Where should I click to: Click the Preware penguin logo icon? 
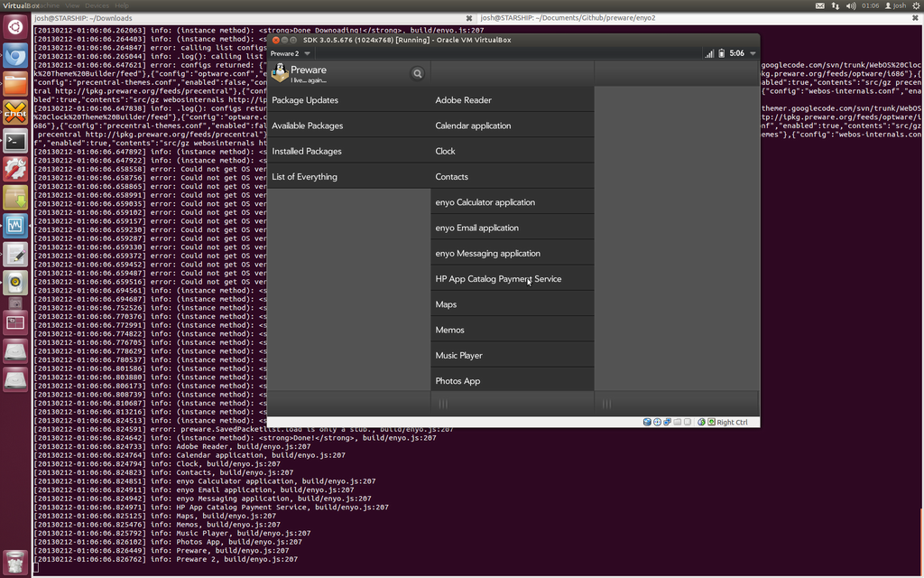pyautogui.click(x=280, y=72)
